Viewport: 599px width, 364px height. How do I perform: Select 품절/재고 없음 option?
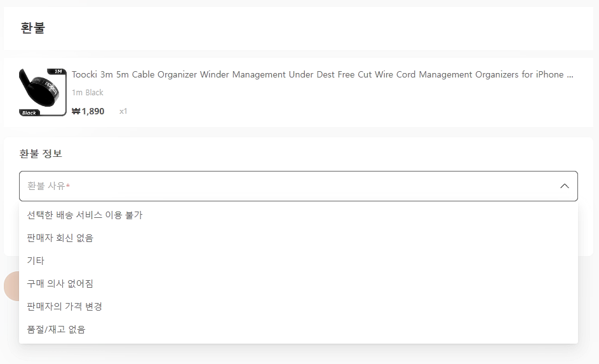[299, 330]
